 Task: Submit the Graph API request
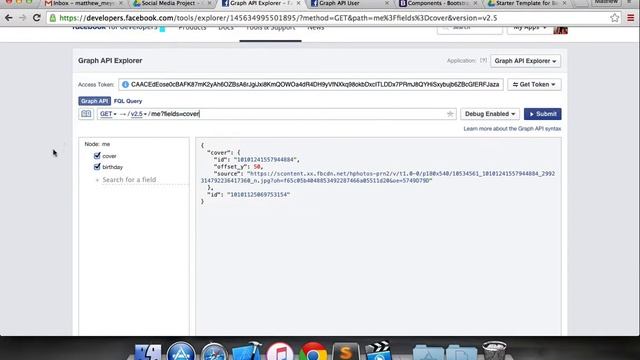click(542, 114)
